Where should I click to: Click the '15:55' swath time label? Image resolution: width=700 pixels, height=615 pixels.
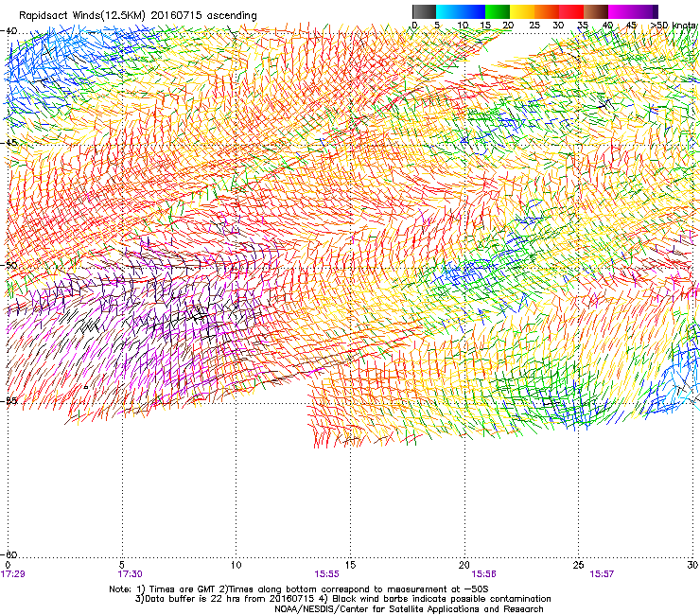point(326,574)
